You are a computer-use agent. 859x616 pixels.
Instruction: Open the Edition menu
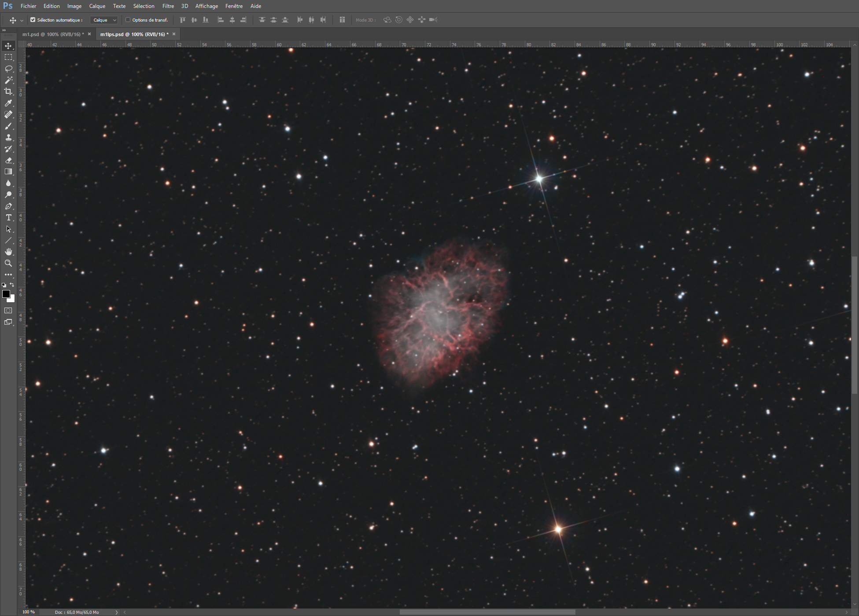(x=52, y=6)
